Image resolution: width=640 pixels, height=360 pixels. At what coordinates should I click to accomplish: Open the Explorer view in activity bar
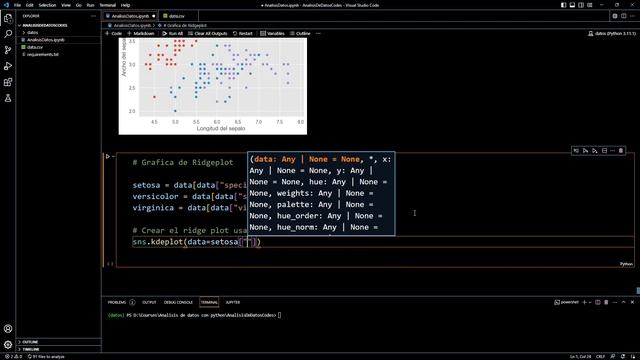coord(8,18)
